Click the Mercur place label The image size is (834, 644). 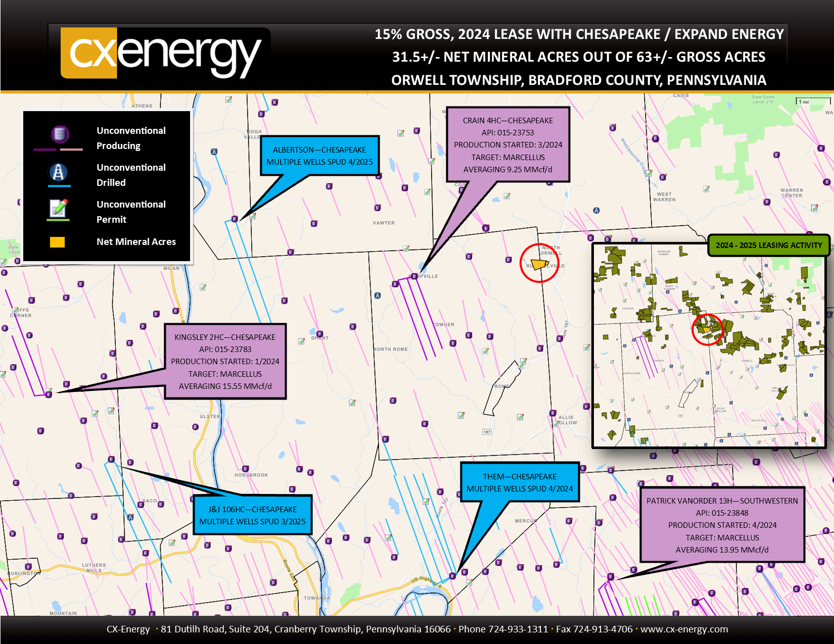tap(526, 520)
